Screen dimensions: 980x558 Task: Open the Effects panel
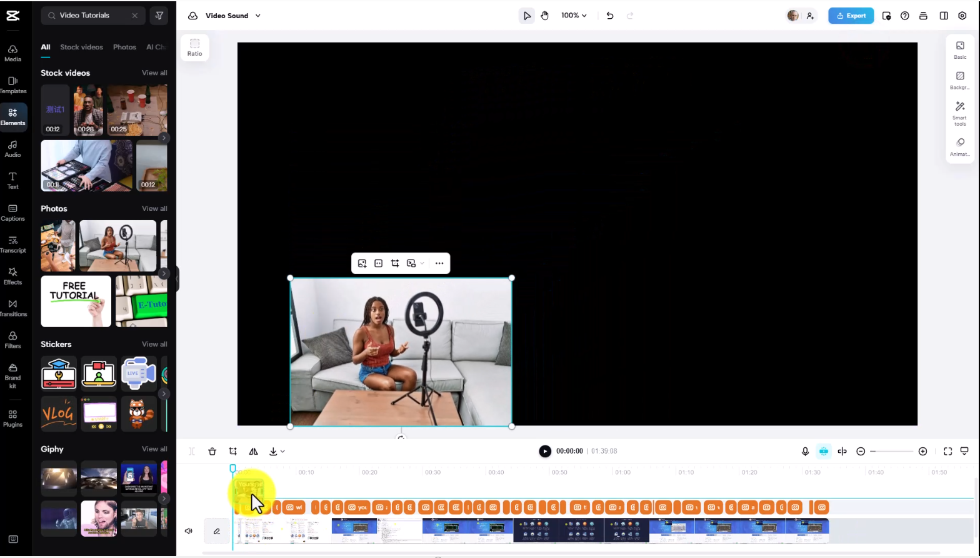pos(12,276)
